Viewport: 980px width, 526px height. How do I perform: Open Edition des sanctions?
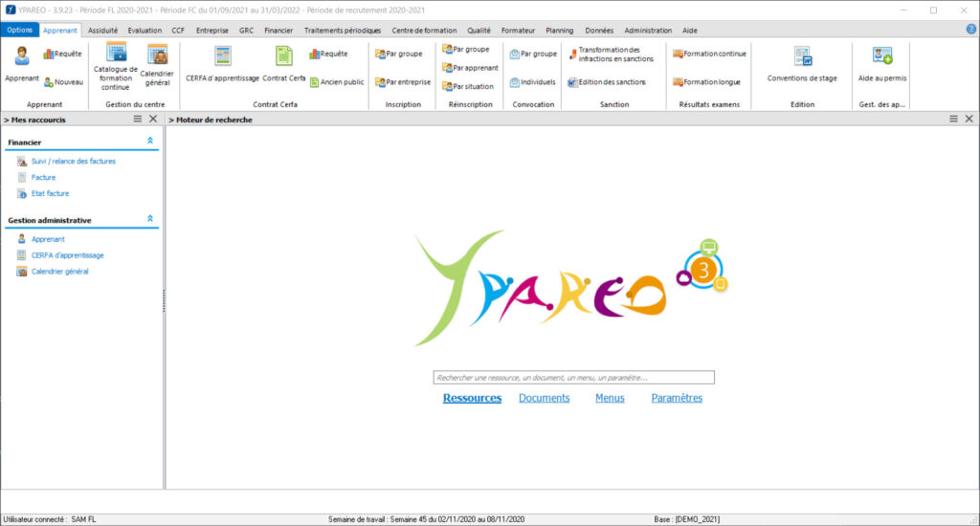click(606, 82)
